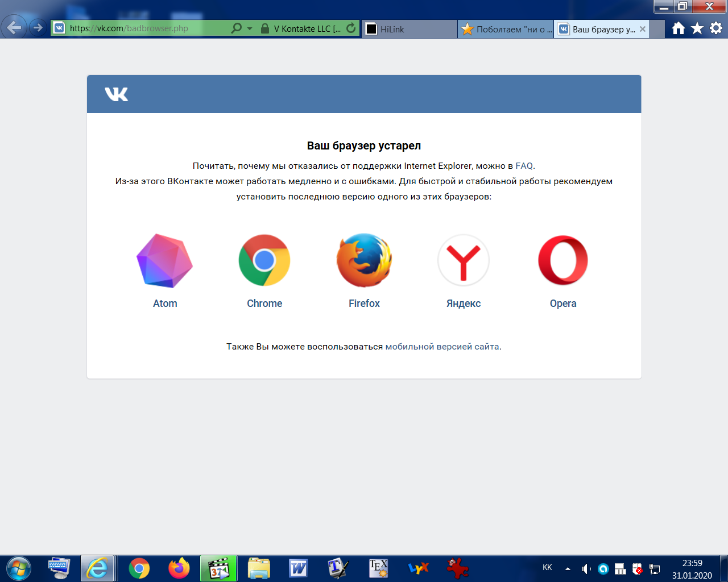Viewport: 728px width, 582px height.
Task: Click the heading Ваш браузер устарел
Action: pyautogui.click(x=364, y=145)
